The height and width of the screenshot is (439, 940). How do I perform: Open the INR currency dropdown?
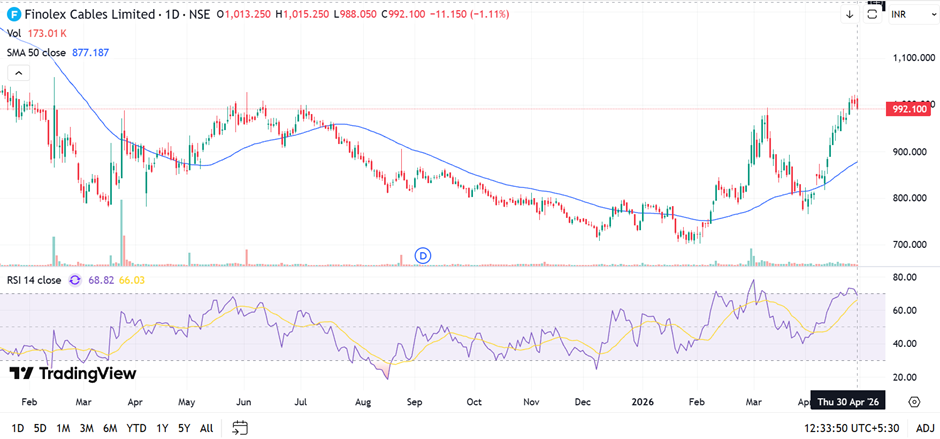coord(907,15)
